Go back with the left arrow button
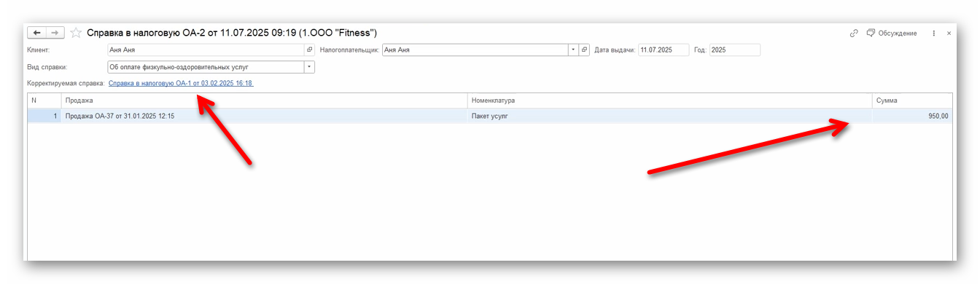The width and height of the screenshot is (980, 284). [x=37, y=33]
